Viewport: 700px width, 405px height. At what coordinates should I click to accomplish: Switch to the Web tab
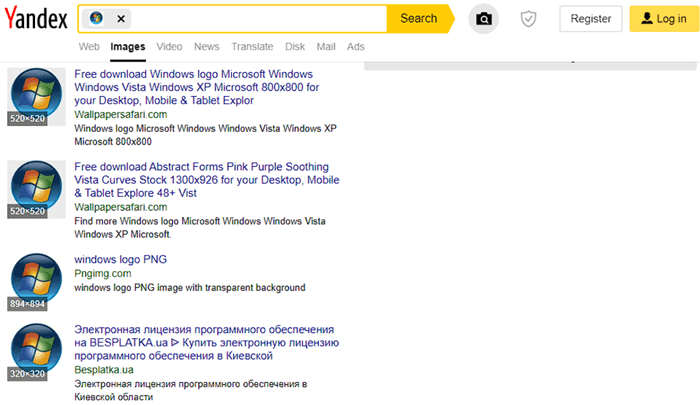(x=89, y=46)
